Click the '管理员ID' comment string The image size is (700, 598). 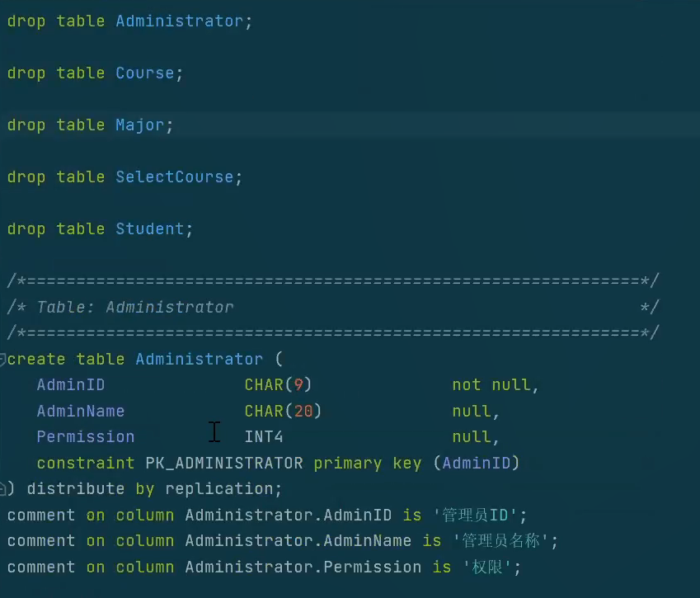point(477,516)
